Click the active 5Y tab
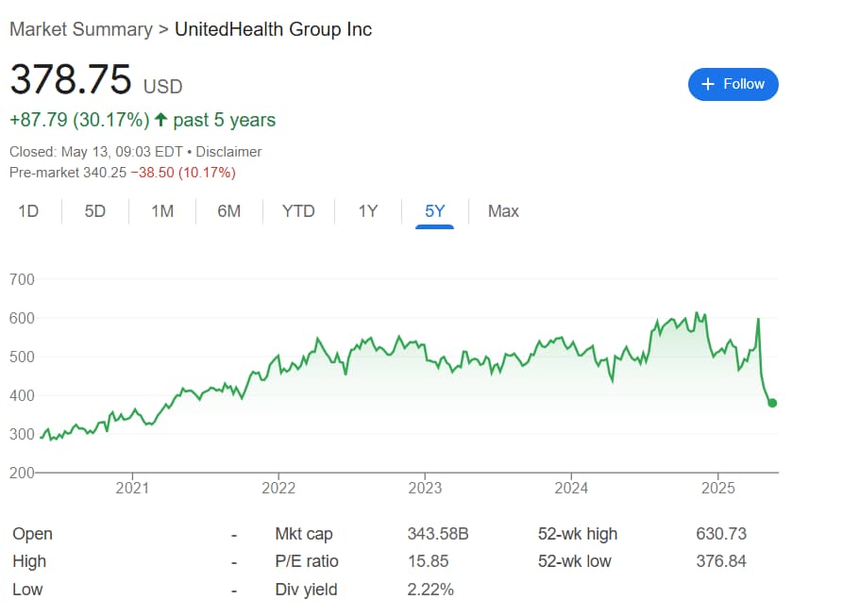The image size is (843, 616). (x=433, y=211)
